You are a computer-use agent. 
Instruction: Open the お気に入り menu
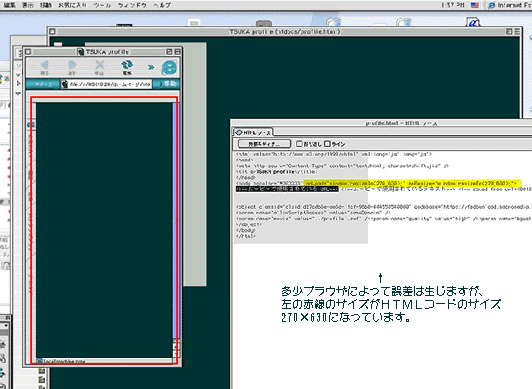pos(72,5)
